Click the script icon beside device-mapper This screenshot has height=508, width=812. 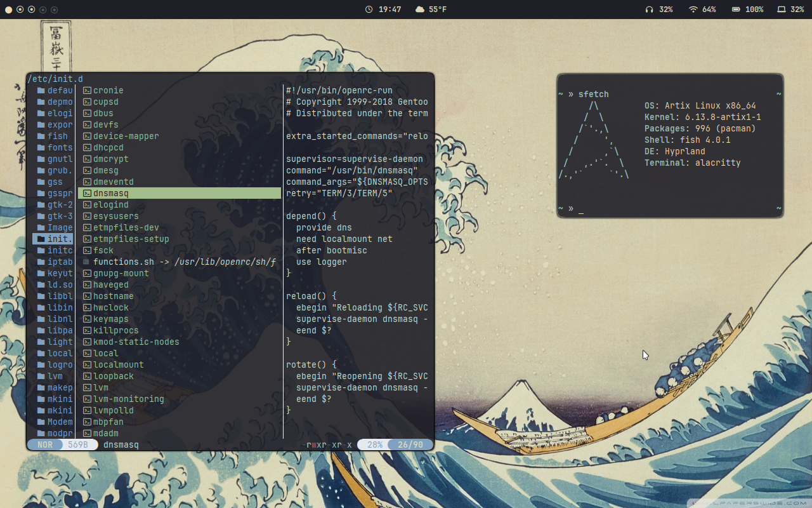pyautogui.click(x=87, y=136)
